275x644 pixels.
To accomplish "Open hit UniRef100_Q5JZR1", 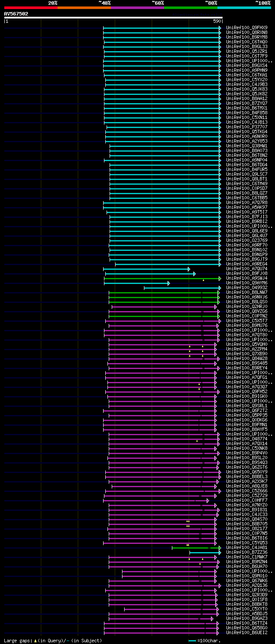I will 247,51.
